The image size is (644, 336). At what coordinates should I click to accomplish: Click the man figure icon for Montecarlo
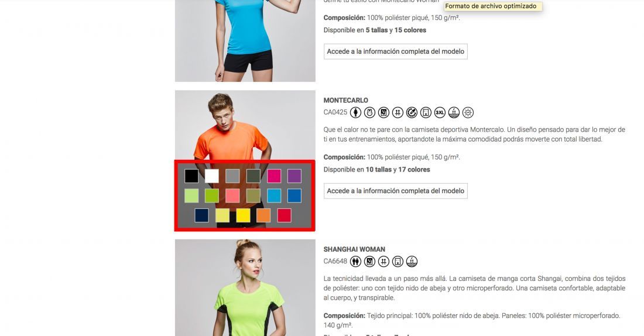[x=356, y=112]
